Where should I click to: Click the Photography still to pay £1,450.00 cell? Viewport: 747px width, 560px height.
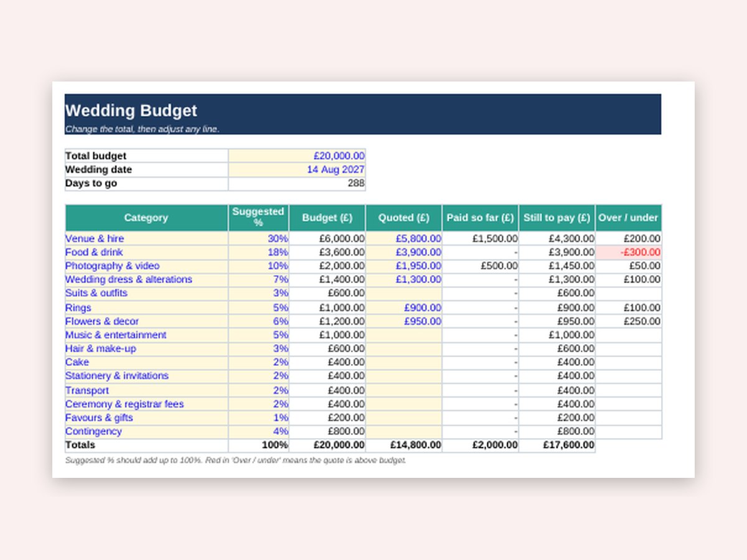click(x=557, y=266)
